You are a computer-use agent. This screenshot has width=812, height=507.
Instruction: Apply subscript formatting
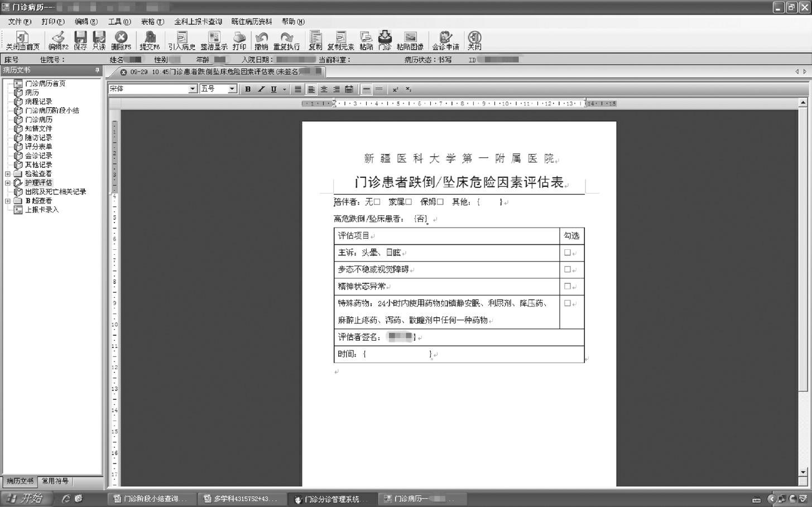408,89
